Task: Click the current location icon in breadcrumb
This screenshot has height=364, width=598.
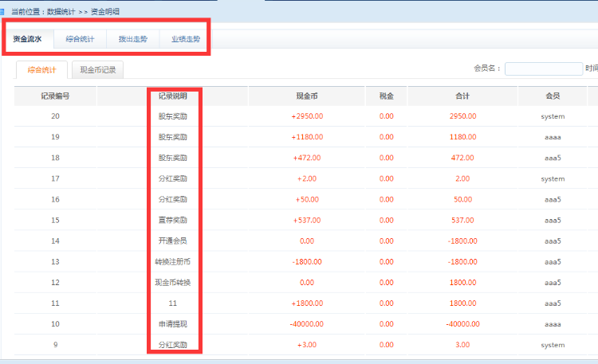Action: pos(3,11)
